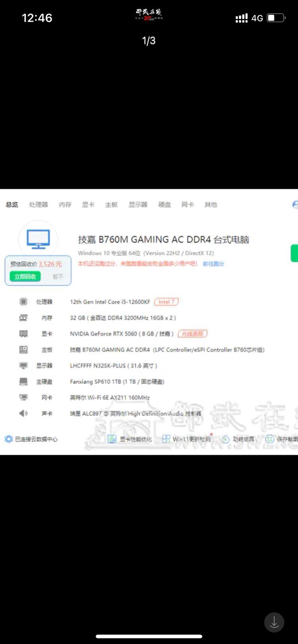This screenshot has height=644, width=298.
Task: Click the network card icon
Action: tap(23, 397)
